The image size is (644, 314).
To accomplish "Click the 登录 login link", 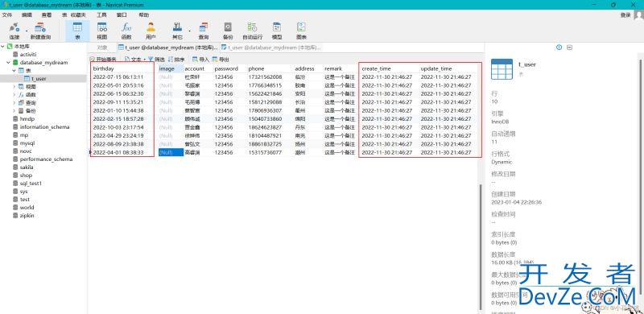I will pos(625,14).
